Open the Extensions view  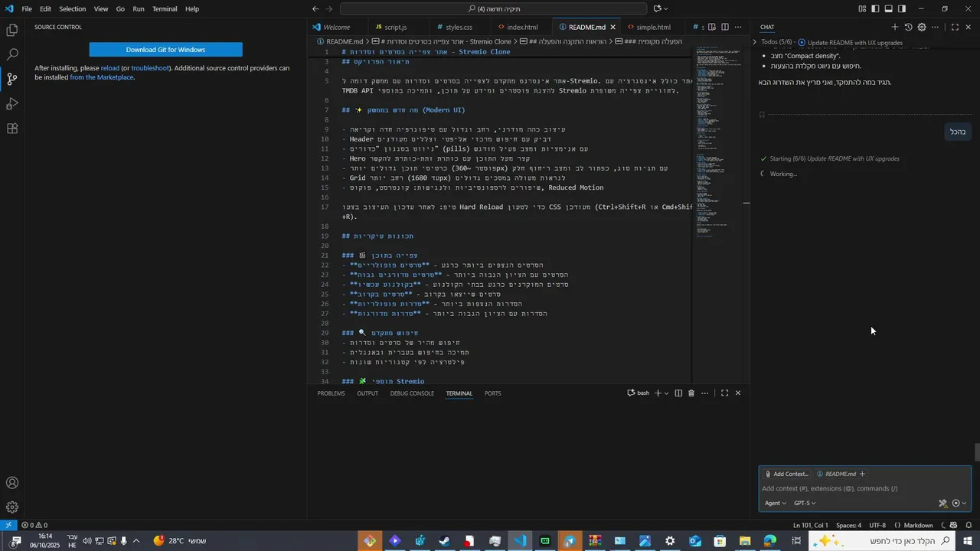click(x=12, y=129)
